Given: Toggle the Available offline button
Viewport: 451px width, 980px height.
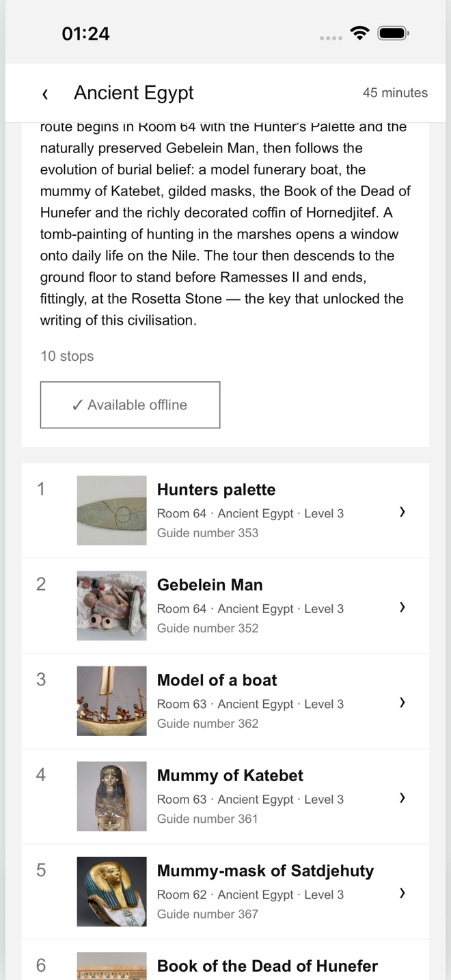Looking at the screenshot, I should coord(130,405).
